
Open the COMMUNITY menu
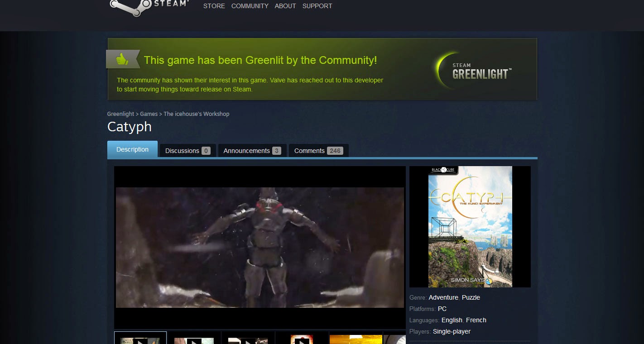tap(250, 6)
